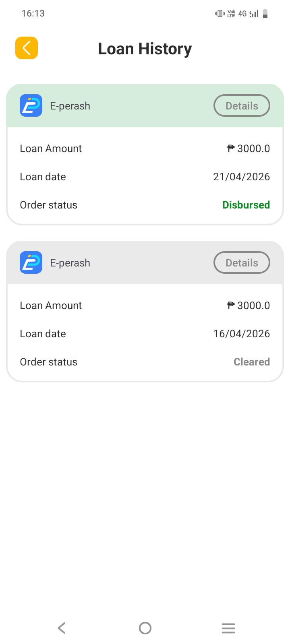Image resolution: width=290 pixels, height=644 pixels.
Task: Tap E-perash logo on cleared loan
Action: [31, 263]
